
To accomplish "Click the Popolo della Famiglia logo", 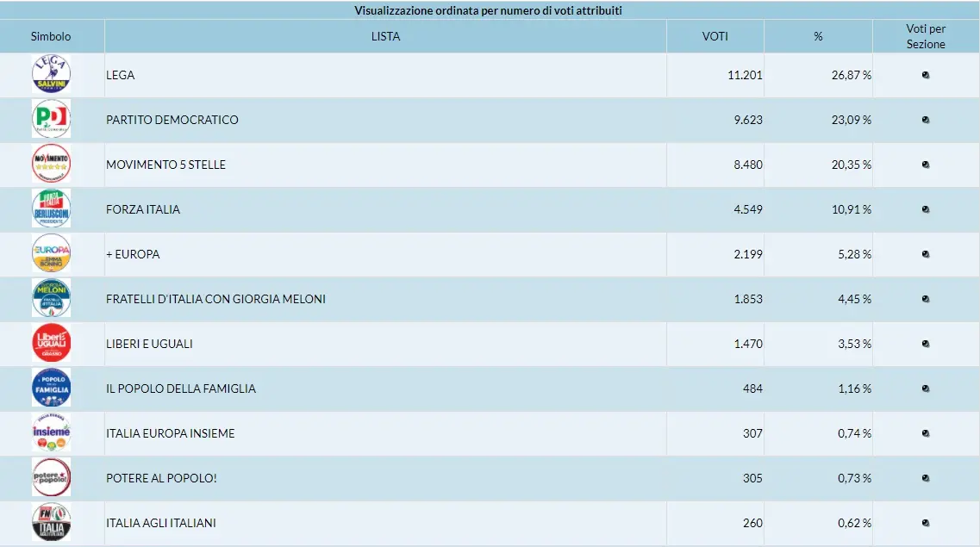I will (51, 387).
